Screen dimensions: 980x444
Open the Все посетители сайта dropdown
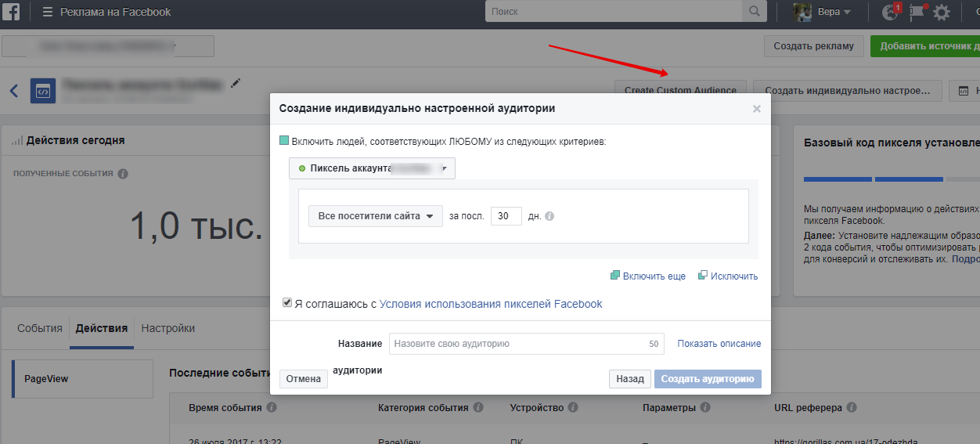point(376,216)
